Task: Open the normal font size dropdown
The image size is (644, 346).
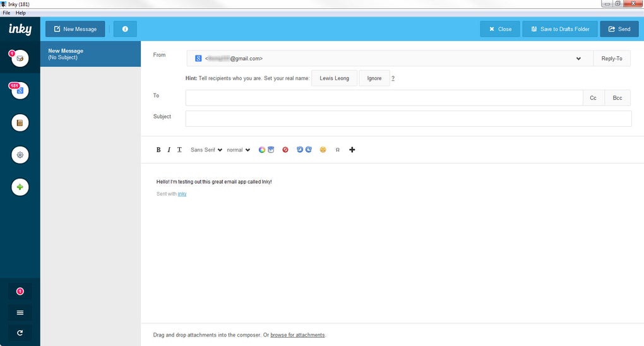Action: (x=238, y=150)
